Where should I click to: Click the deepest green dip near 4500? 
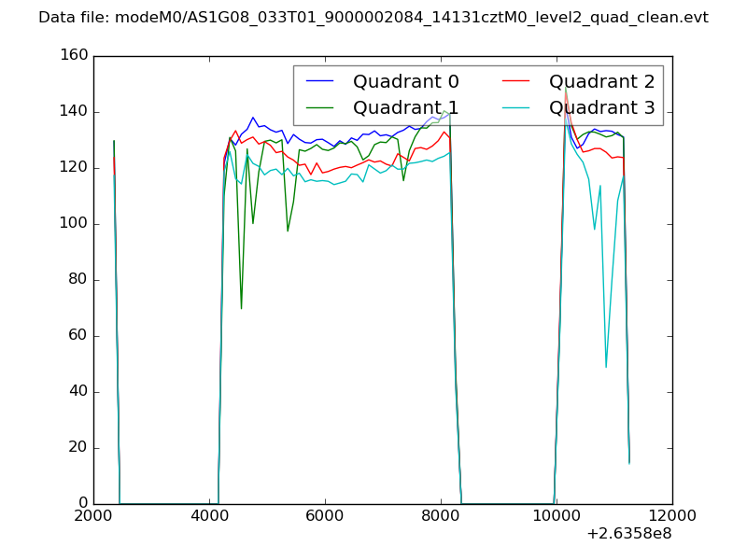(241, 308)
